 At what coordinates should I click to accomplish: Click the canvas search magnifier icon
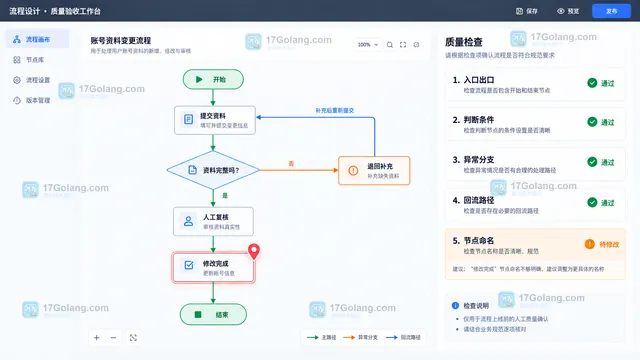[x=390, y=44]
